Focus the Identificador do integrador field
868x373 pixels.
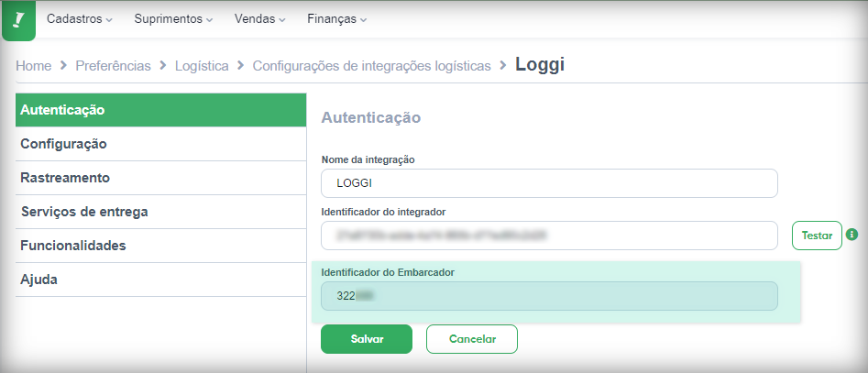tap(549, 236)
